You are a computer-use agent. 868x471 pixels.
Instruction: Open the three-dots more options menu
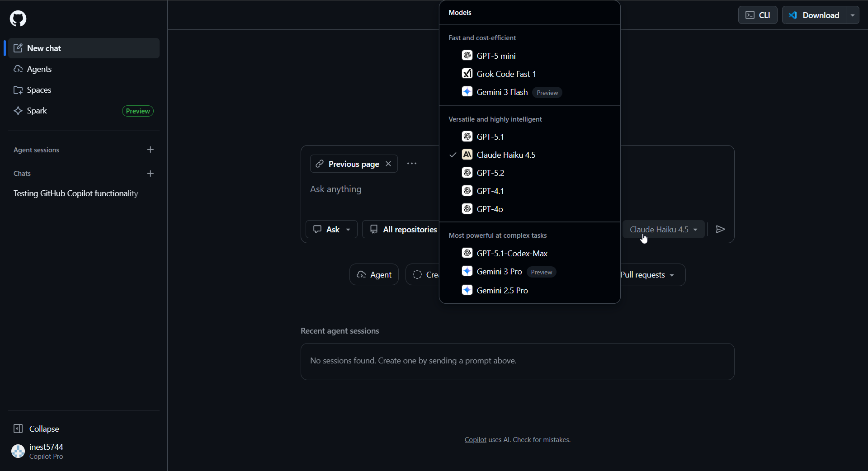click(411, 164)
